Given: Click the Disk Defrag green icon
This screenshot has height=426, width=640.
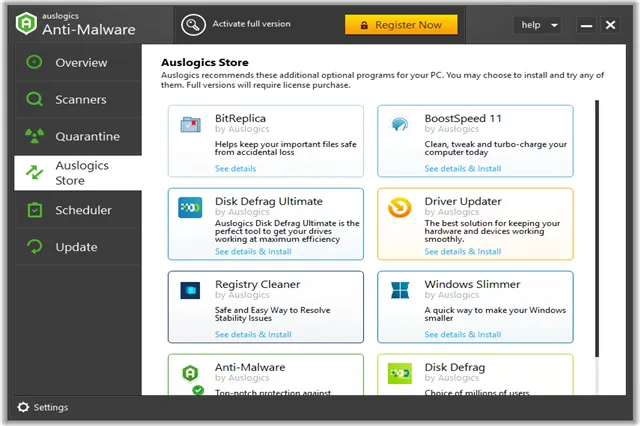Looking at the screenshot, I should click(x=400, y=374).
